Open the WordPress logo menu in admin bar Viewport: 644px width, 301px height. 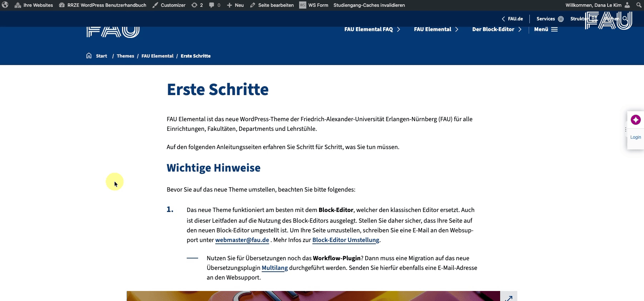(x=5, y=5)
